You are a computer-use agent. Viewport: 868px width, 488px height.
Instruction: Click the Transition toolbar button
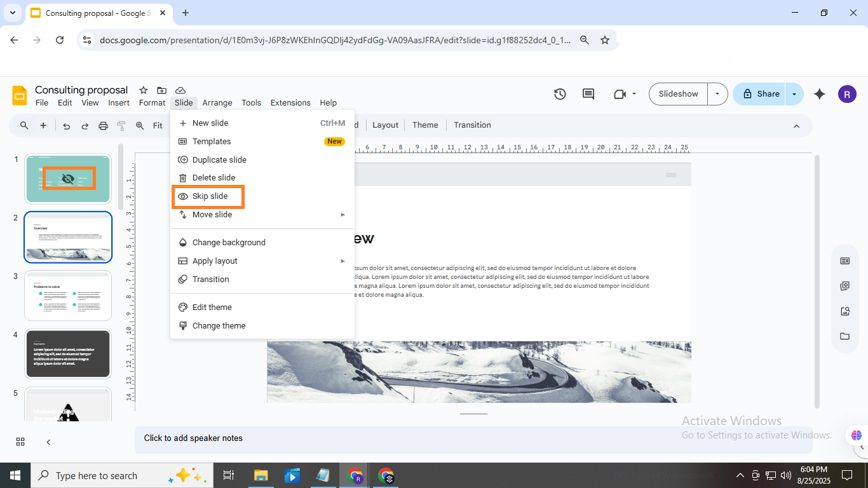pos(472,125)
